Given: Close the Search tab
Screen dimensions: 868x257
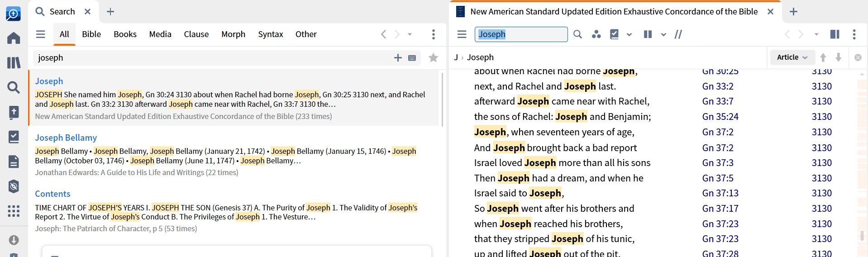Looking at the screenshot, I should coord(88,12).
